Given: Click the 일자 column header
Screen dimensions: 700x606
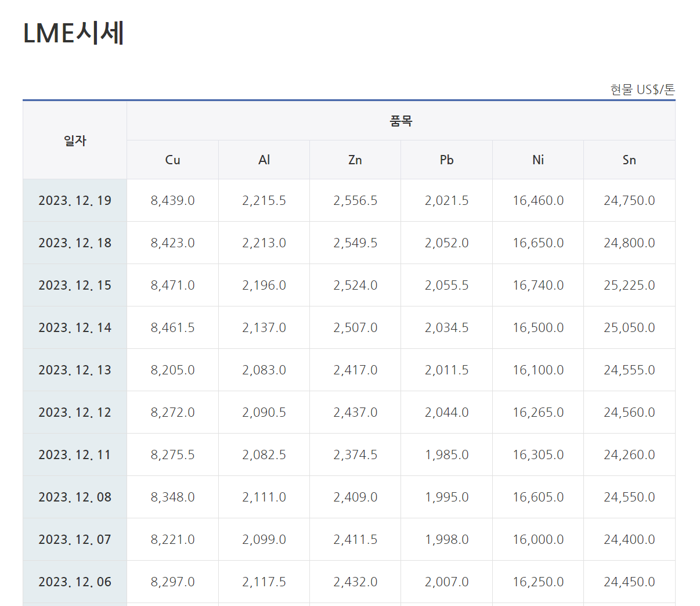Looking at the screenshot, I should [x=75, y=140].
